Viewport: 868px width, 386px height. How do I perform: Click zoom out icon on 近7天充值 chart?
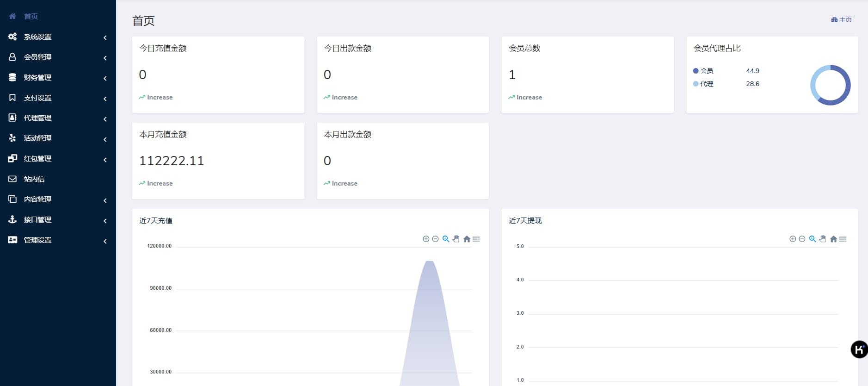435,239
